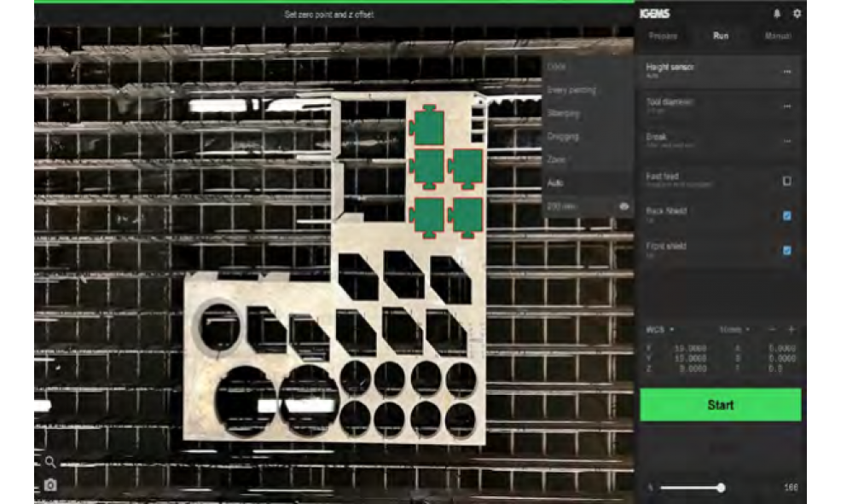Click the minus jog step icon
Screen dimensions: 841x504
coord(772,329)
